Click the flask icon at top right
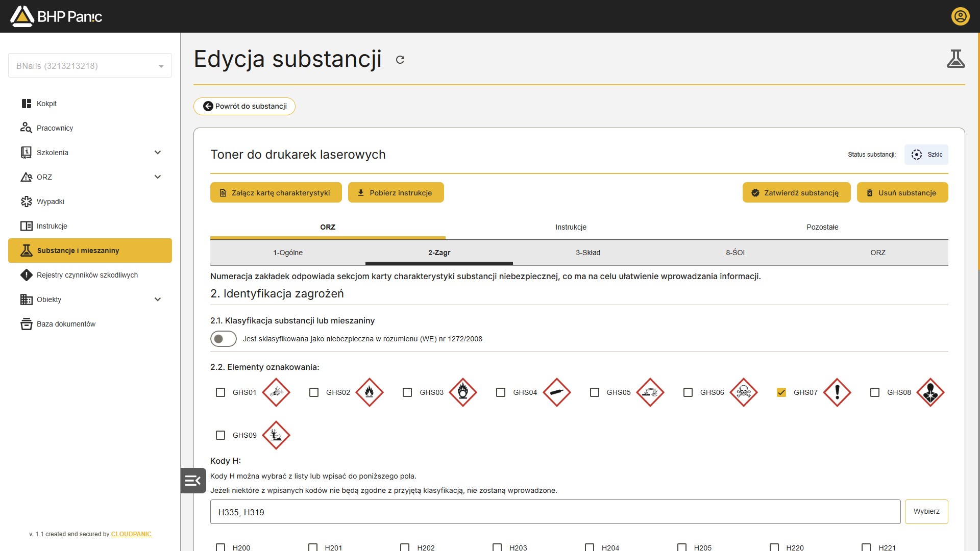This screenshot has width=980, height=551. point(955,59)
